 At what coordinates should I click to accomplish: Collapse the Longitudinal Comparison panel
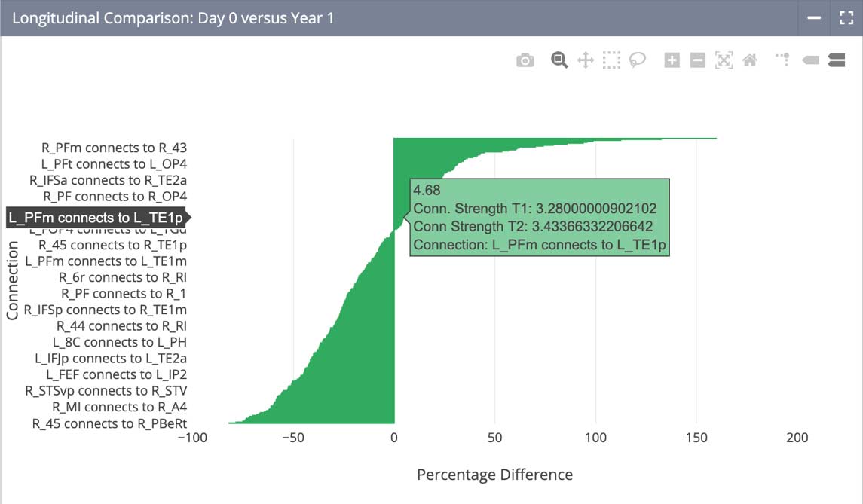[x=814, y=17]
